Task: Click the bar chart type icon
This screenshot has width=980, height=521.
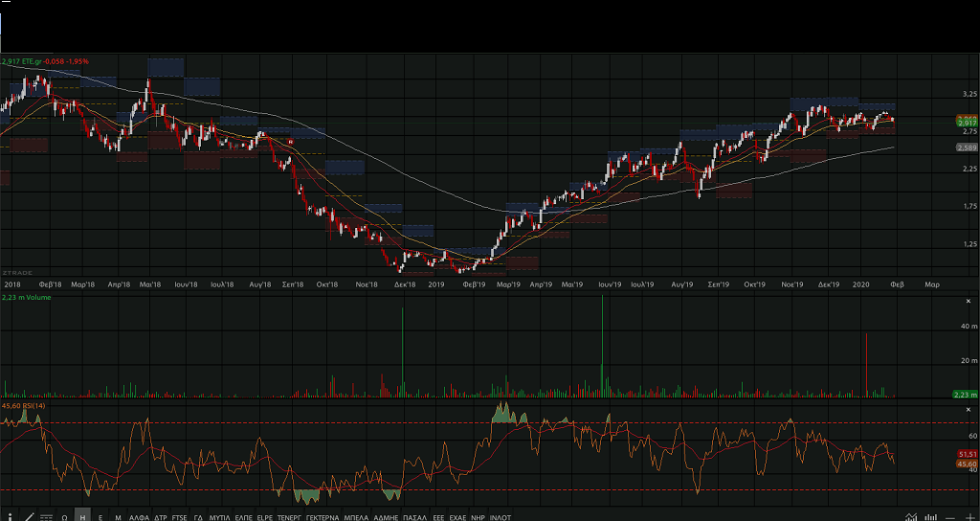Action: coord(930,516)
